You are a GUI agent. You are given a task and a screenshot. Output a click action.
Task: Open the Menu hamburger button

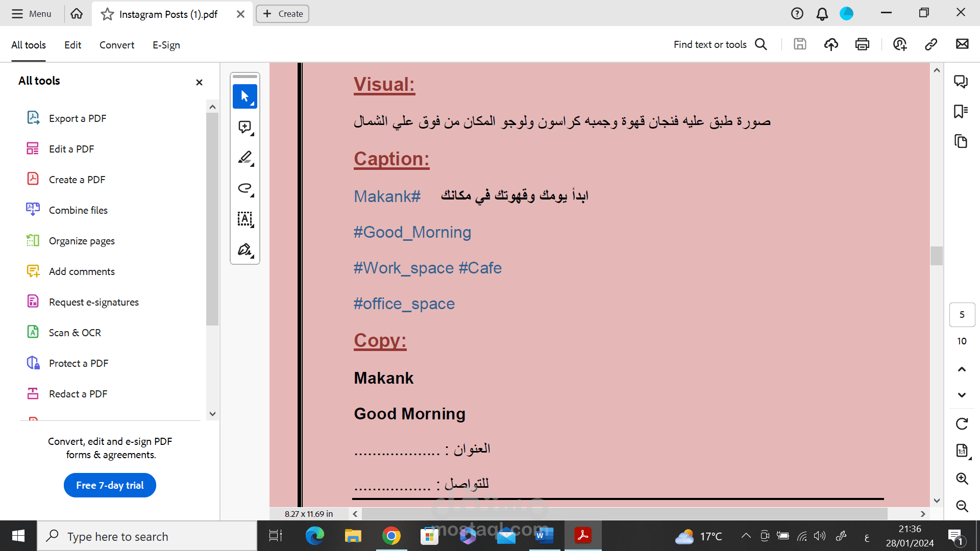click(x=32, y=14)
